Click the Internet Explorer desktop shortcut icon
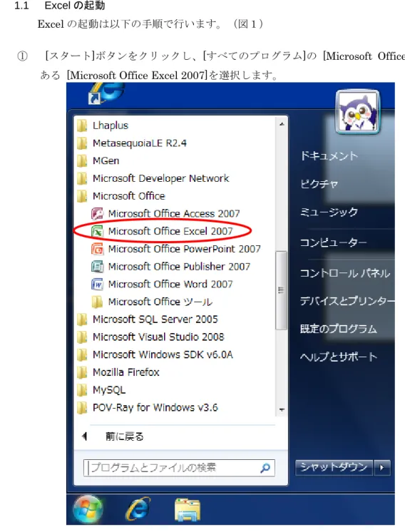 (x=106, y=93)
